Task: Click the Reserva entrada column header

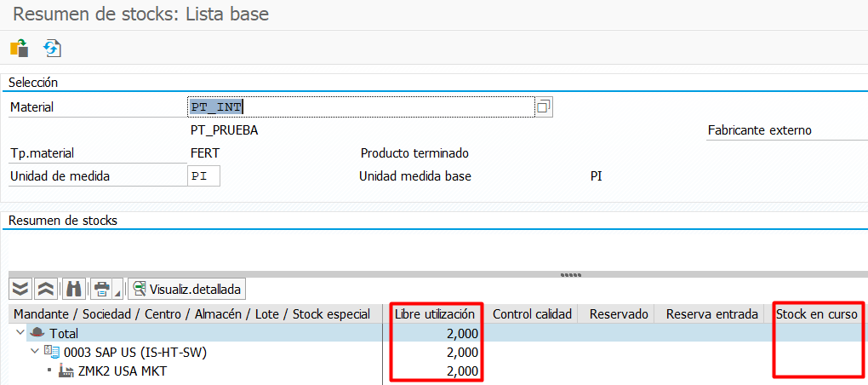Action: click(711, 314)
